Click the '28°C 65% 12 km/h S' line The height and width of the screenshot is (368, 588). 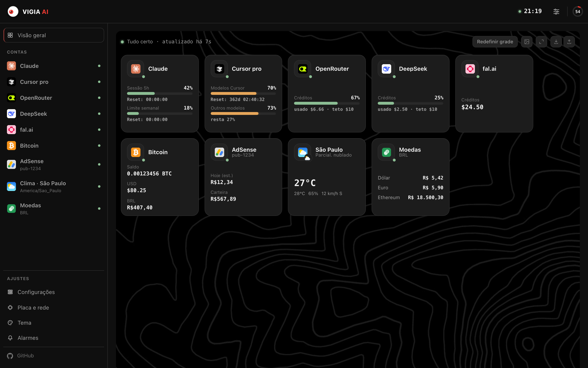[x=318, y=193]
